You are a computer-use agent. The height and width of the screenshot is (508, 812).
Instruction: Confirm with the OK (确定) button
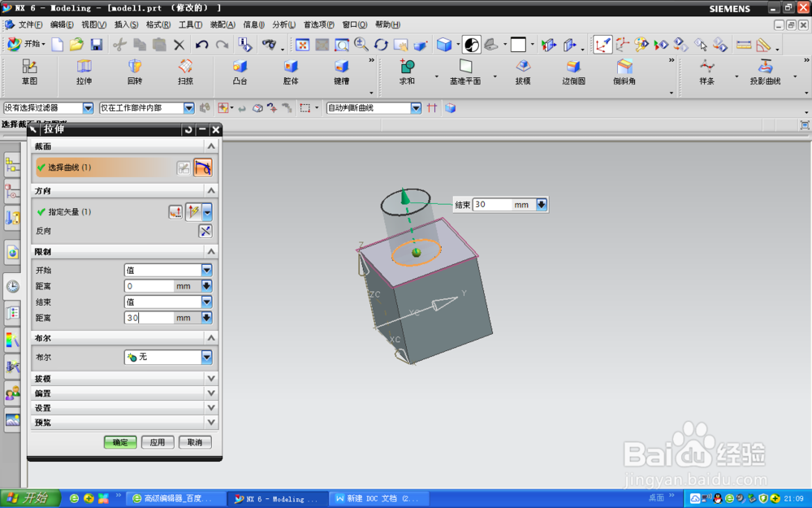(120, 442)
